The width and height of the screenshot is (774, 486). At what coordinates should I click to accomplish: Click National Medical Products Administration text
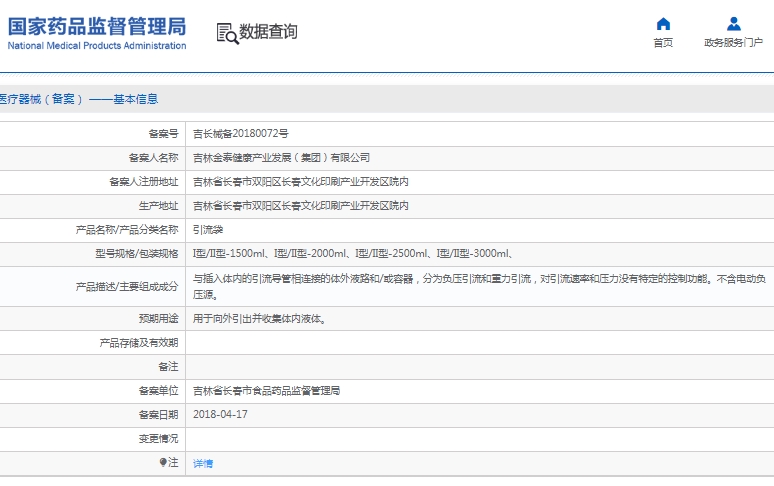tap(97, 46)
